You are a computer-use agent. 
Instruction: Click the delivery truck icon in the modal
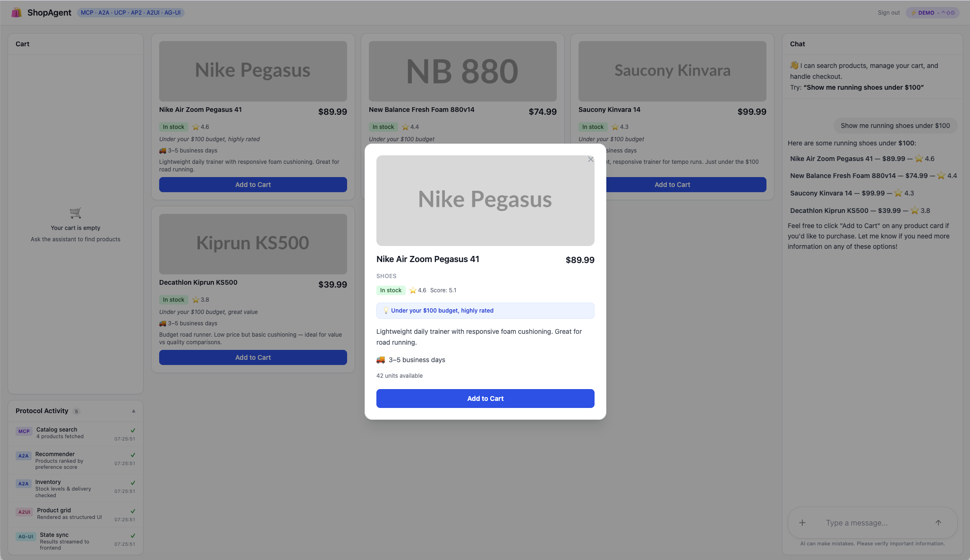[x=380, y=359]
